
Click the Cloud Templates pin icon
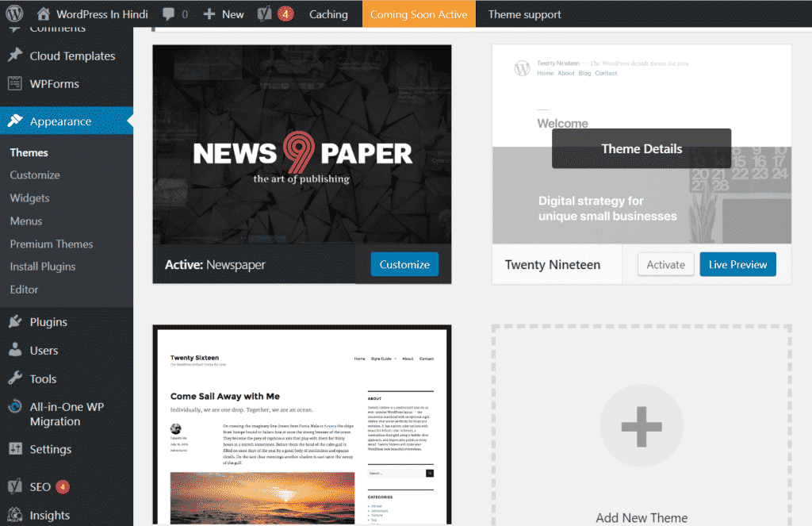click(x=16, y=55)
